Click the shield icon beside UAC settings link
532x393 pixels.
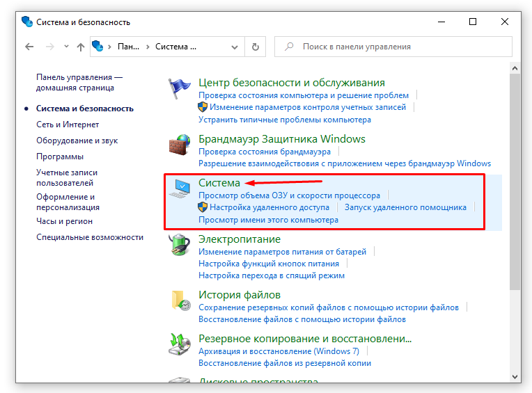coord(203,107)
